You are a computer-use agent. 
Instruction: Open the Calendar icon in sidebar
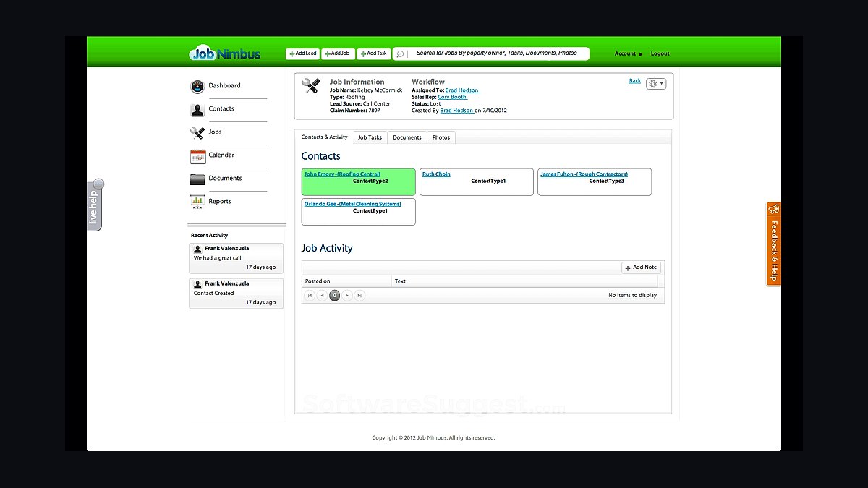pos(197,156)
